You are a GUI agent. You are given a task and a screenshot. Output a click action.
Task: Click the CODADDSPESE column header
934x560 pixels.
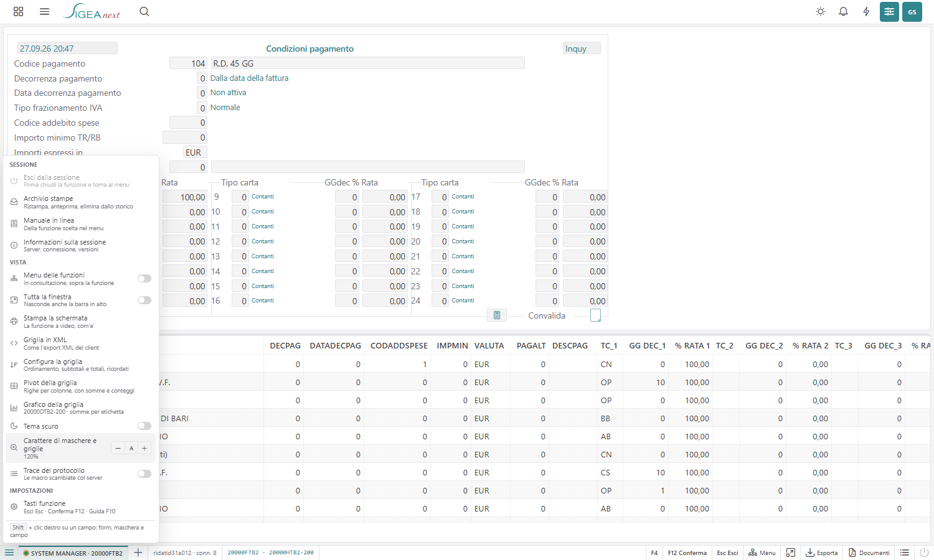399,345
